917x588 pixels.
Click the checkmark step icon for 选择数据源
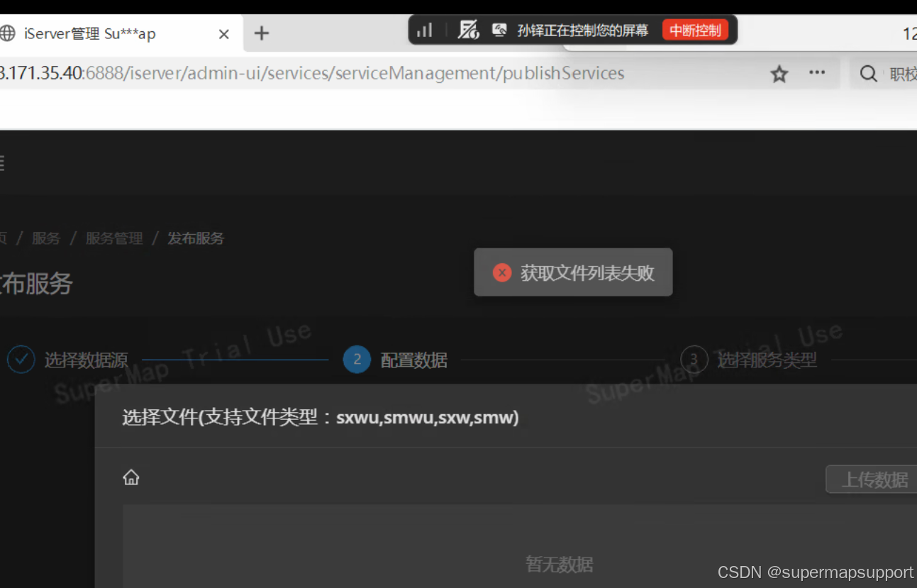click(x=21, y=360)
